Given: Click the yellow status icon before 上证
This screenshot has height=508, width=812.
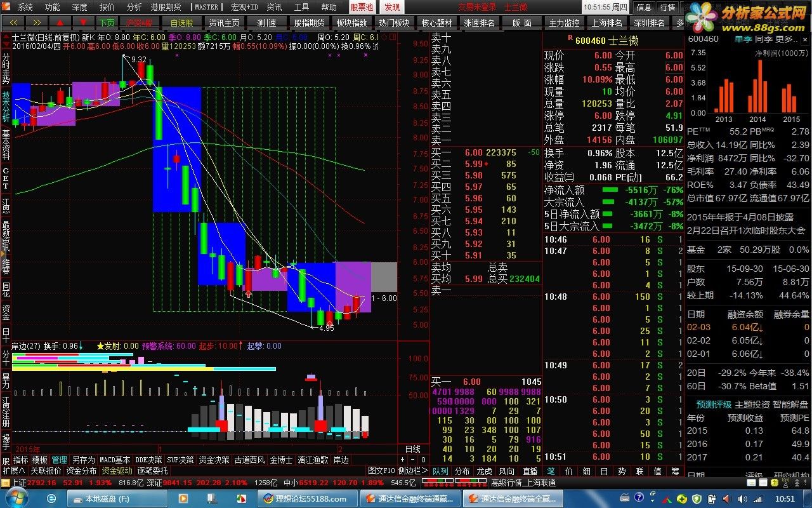Looking at the screenshot, I should pyautogui.click(x=6, y=483).
